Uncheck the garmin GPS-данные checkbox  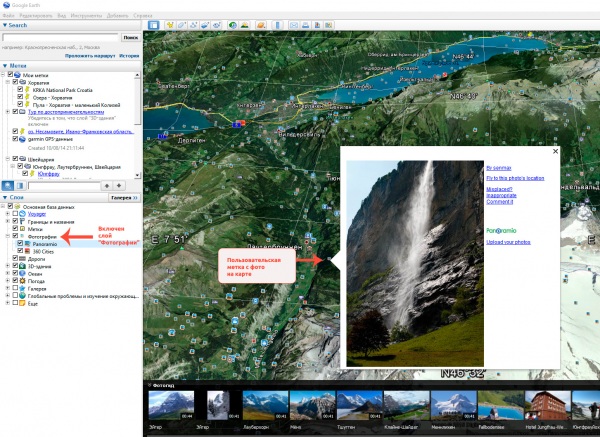coord(15,139)
